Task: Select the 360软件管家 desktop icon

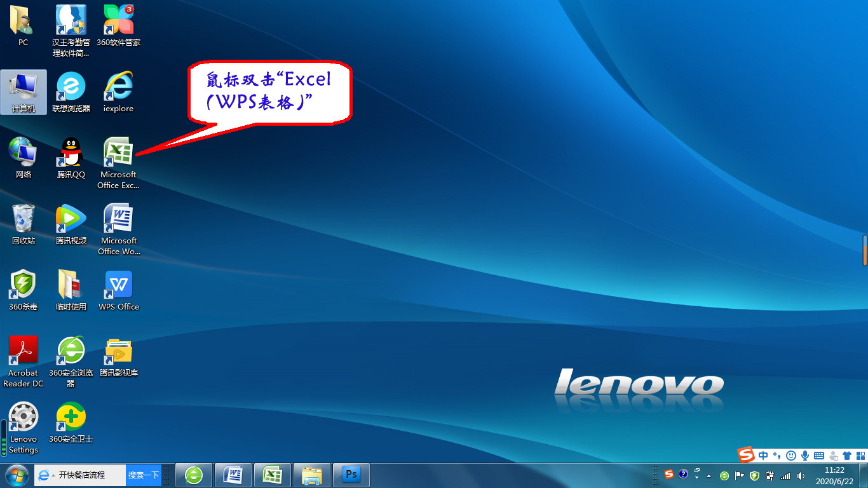Action: pyautogui.click(x=118, y=20)
